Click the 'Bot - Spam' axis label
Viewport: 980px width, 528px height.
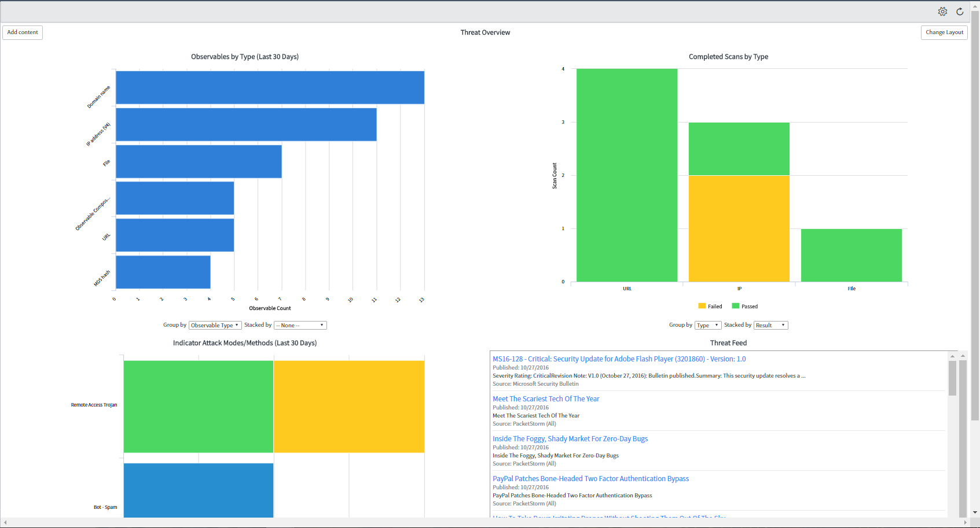(x=105, y=507)
